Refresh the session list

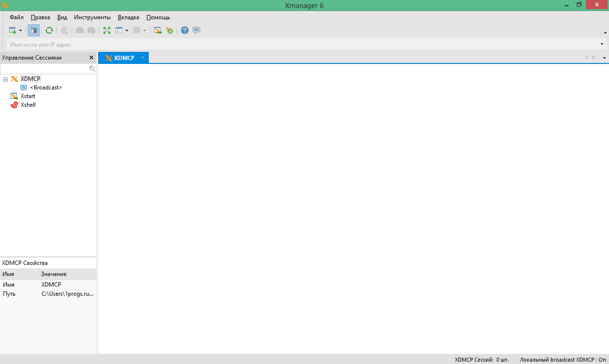[x=49, y=30]
